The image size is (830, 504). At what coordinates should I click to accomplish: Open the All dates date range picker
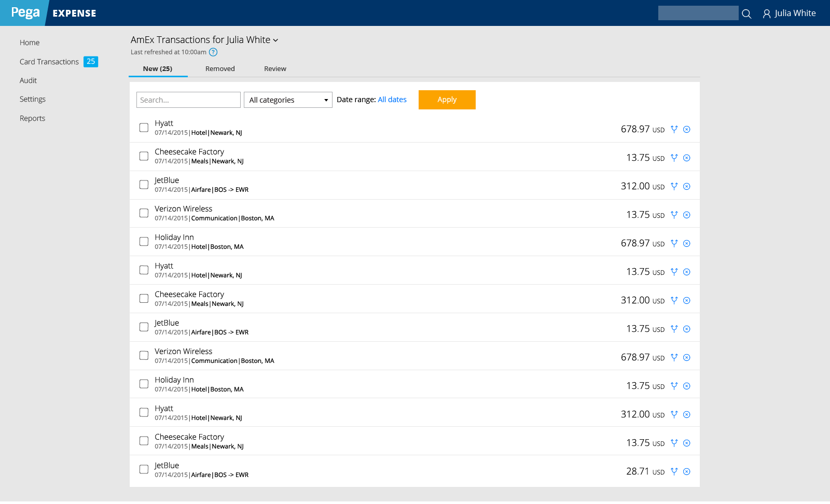pos(392,100)
